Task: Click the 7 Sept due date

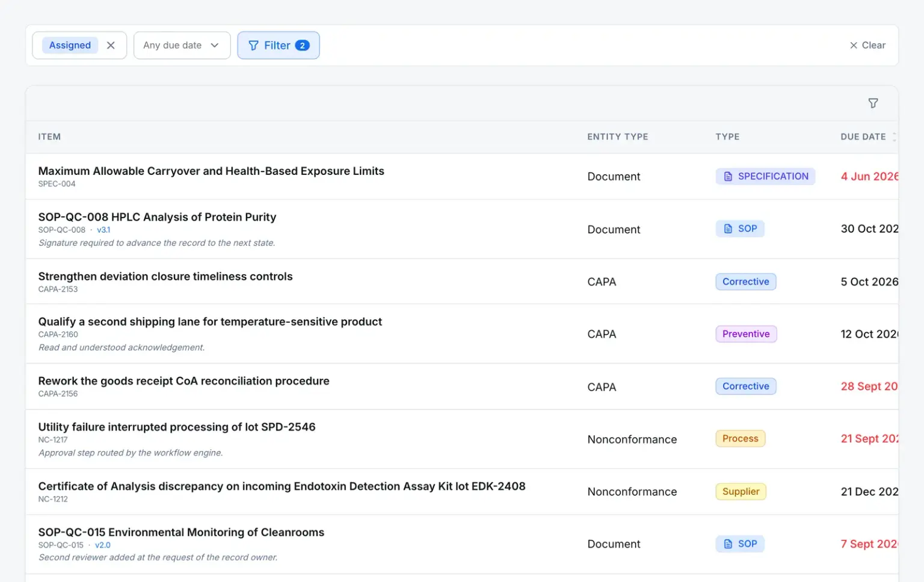Action: click(x=869, y=544)
